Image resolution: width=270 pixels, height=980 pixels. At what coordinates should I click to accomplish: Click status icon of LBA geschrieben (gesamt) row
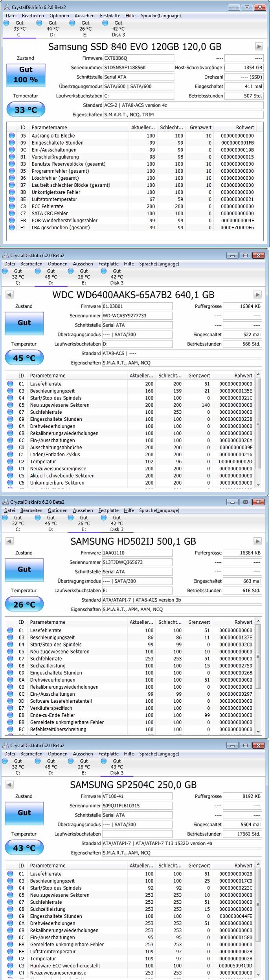click(12, 228)
